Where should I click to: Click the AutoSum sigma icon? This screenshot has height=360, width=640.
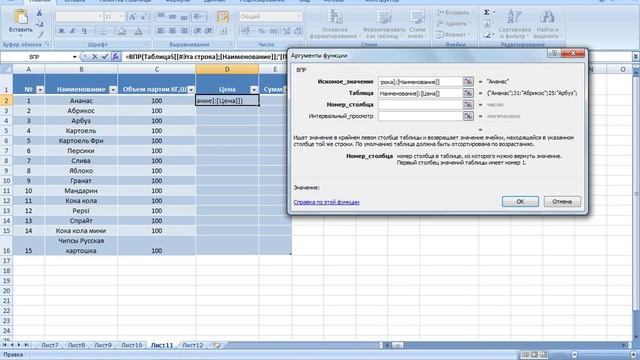pyautogui.click(x=487, y=13)
